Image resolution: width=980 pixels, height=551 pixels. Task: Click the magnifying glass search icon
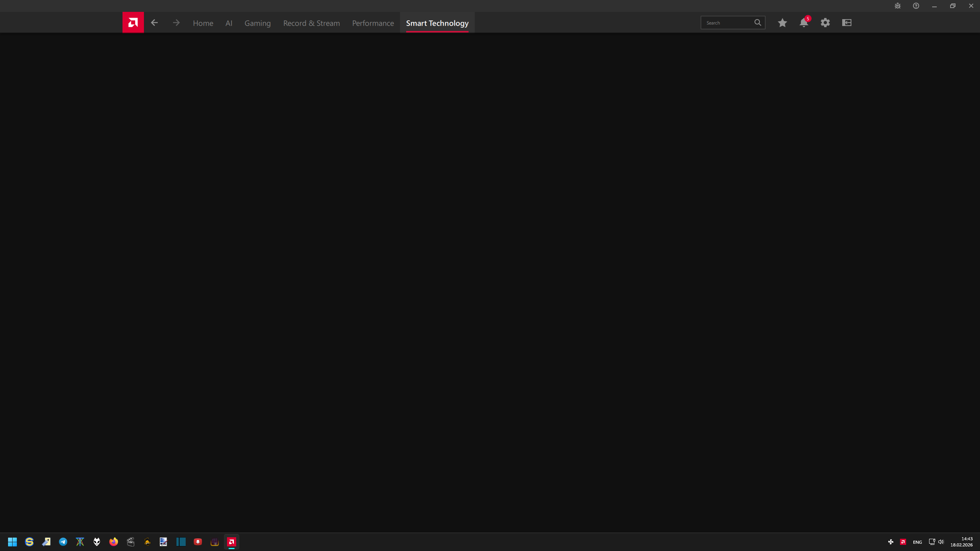(x=758, y=23)
